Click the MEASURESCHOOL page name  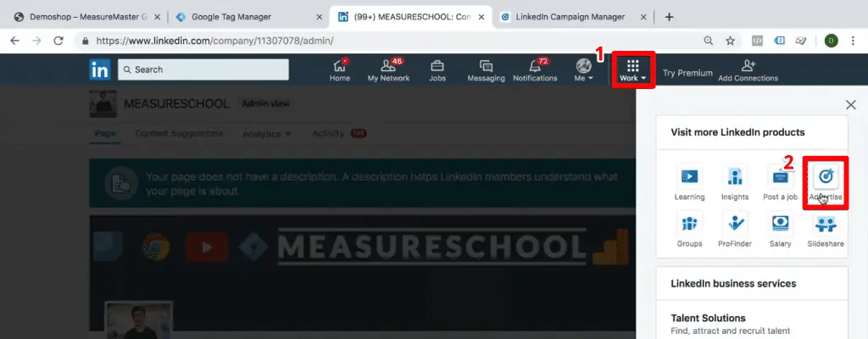click(x=176, y=104)
